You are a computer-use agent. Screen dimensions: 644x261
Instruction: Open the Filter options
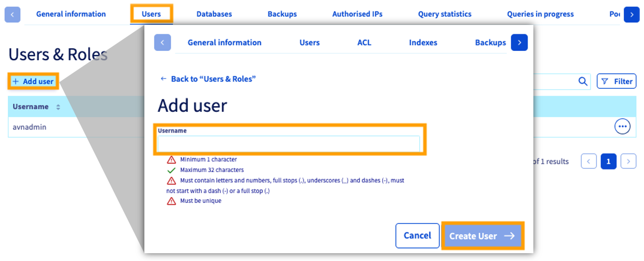click(x=616, y=81)
